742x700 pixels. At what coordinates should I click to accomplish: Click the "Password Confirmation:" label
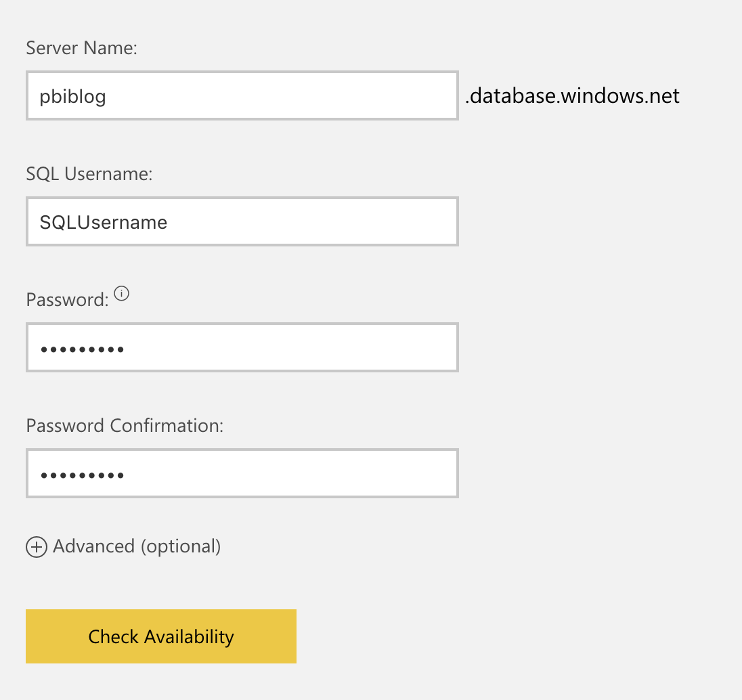click(x=125, y=426)
